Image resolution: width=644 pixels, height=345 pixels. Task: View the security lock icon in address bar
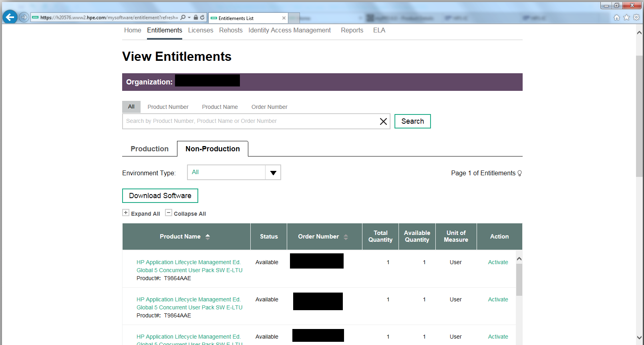pos(196,18)
